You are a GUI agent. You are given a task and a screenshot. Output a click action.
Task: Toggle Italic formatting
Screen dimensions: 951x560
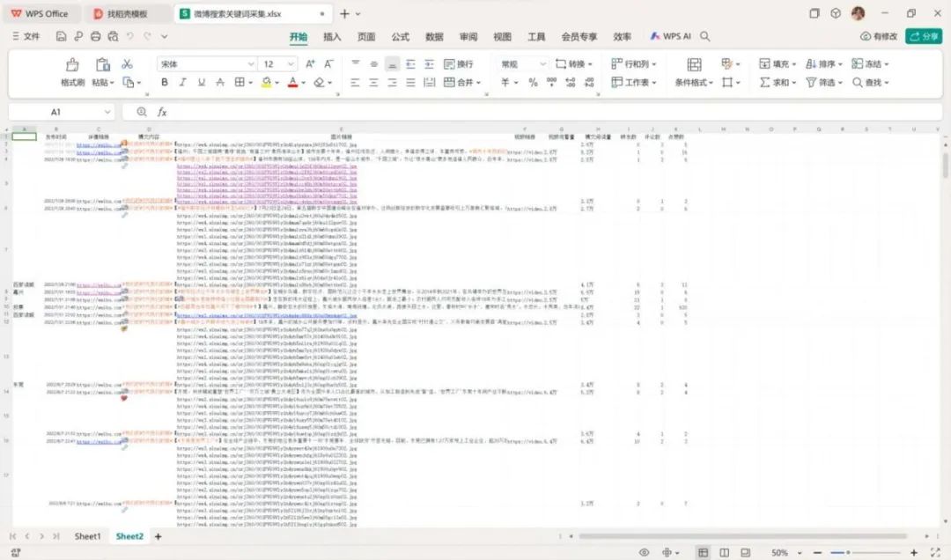(182, 82)
